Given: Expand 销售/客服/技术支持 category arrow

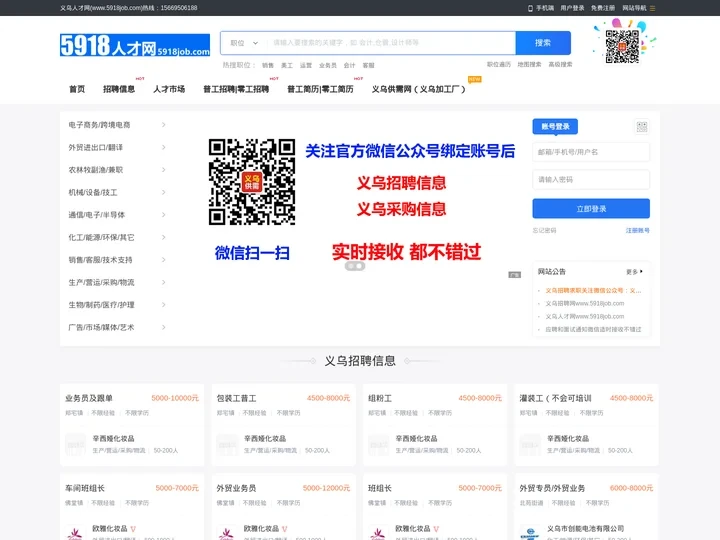Looking at the screenshot, I should point(163,260).
